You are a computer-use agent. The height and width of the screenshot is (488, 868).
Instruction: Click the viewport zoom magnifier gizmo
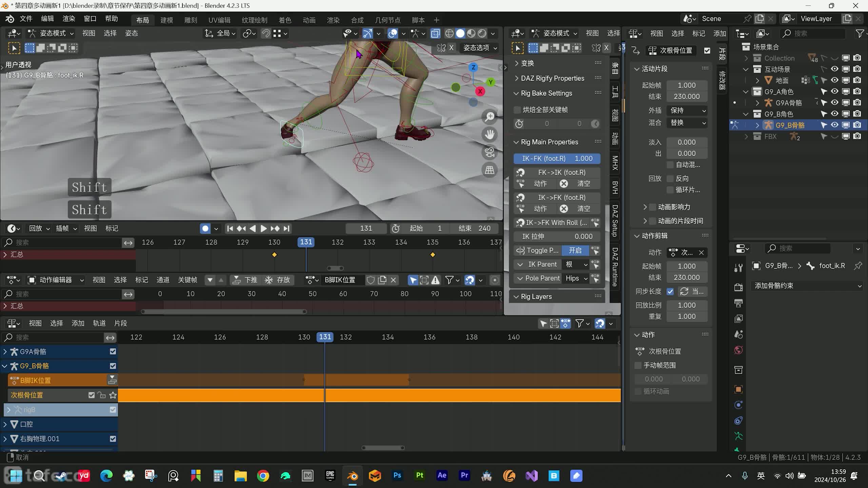coord(489,117)
